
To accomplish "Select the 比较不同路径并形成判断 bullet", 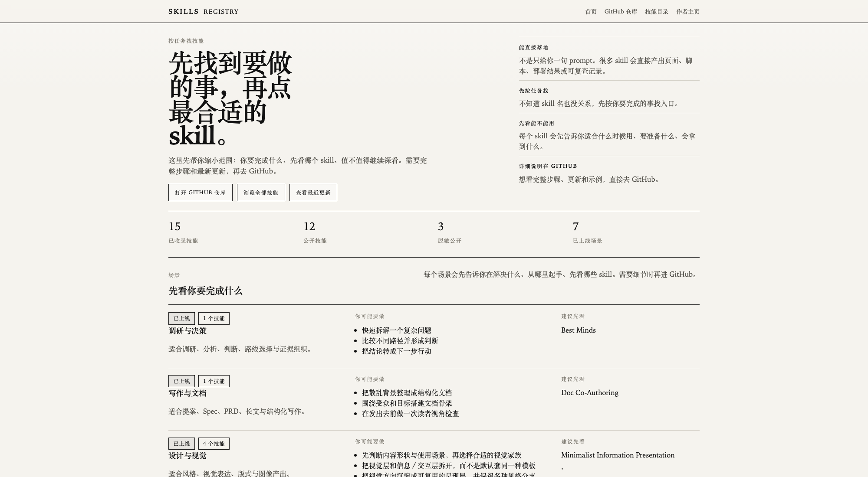I will tap(400, 341).
